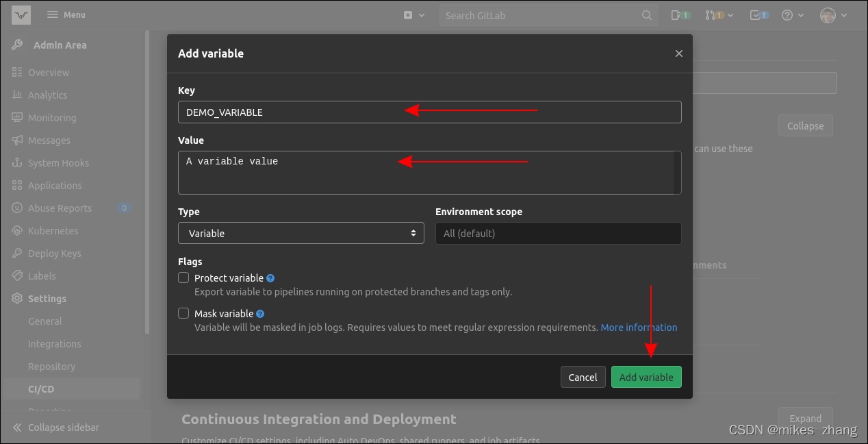The image size is (868, 444).
Task: Click the Key input field
Action: pos(430,112)
